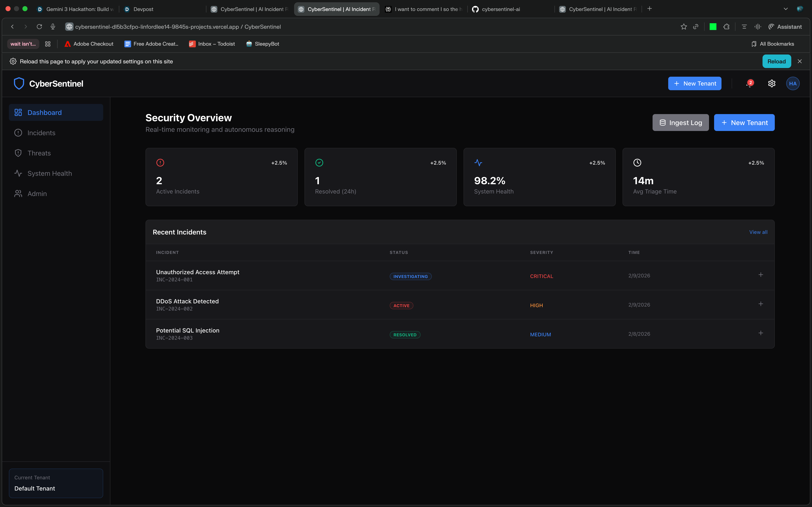Open the settings gear in app header
This screenshot has height=507, width=812.
[x=771, y=83]
